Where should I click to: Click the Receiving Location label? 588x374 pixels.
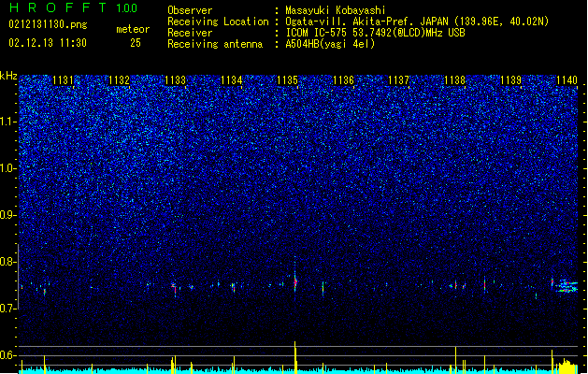tap(218, 22)
